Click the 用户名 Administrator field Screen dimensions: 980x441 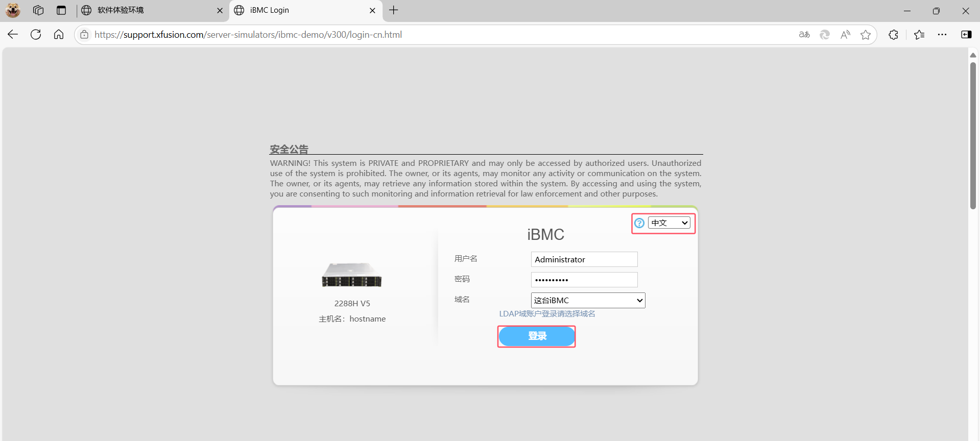pos(584,259)
